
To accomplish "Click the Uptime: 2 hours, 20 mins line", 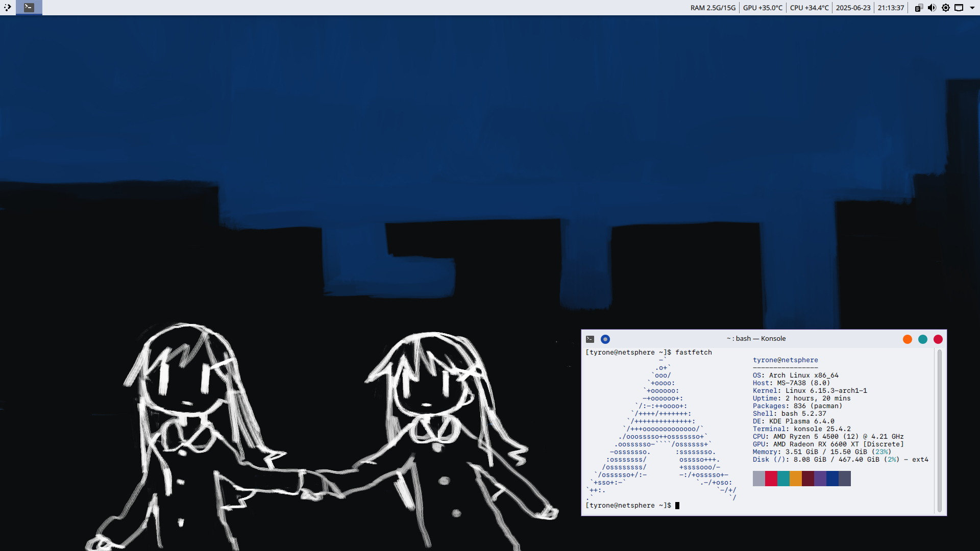I will pyautogui.click(x=802, y=398).
